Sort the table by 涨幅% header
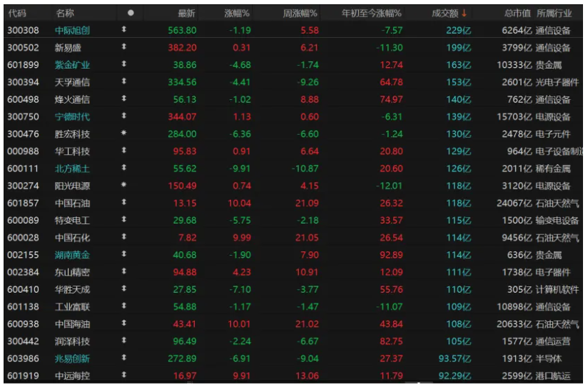Viewport: 588px width, 387px height. (237, 13)
